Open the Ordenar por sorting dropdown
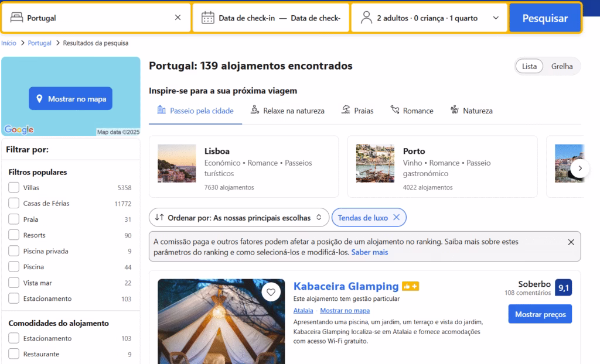Screen dimensions: 600x364 coord(239,218)
